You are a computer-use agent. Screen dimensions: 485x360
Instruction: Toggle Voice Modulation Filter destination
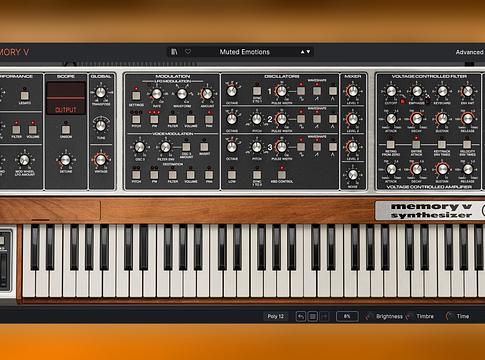click(x=172, y=175)
